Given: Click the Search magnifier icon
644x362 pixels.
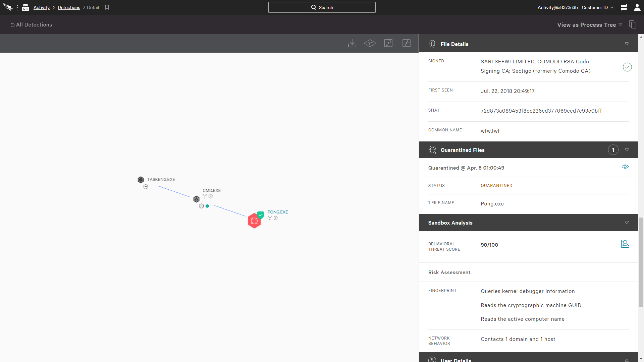Looking at the screenshot, I should point(314,7).
